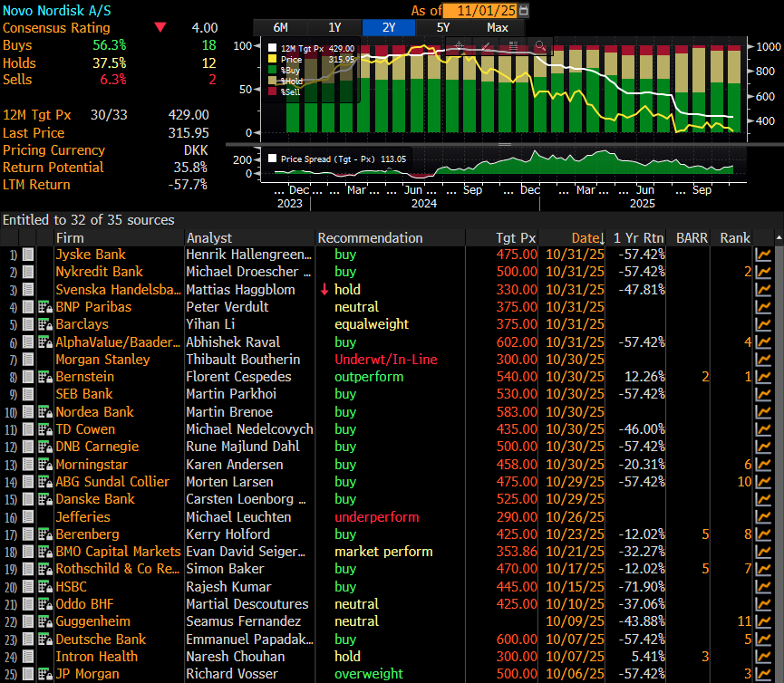Open the As of date calendar picker
The image size is (784, 683).
pyautogui.click(x=524, y=10)
